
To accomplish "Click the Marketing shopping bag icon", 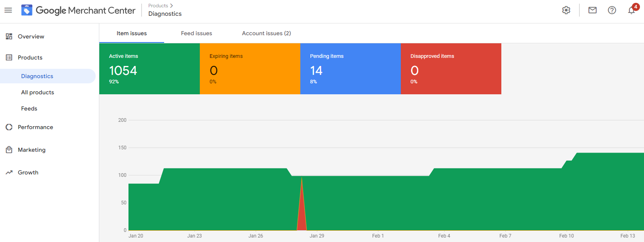I will [9, 150].
